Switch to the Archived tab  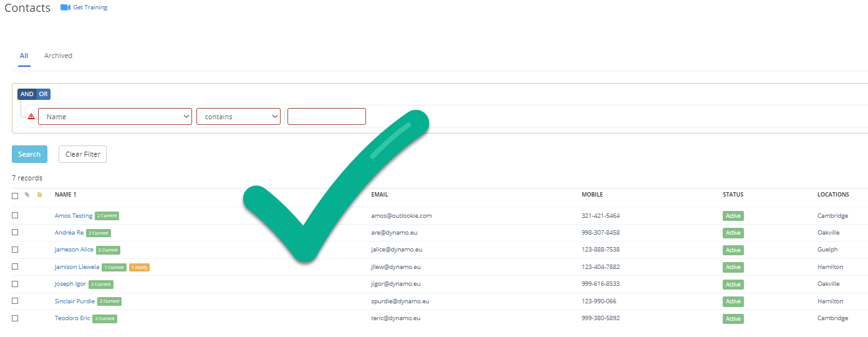(58, 56)
